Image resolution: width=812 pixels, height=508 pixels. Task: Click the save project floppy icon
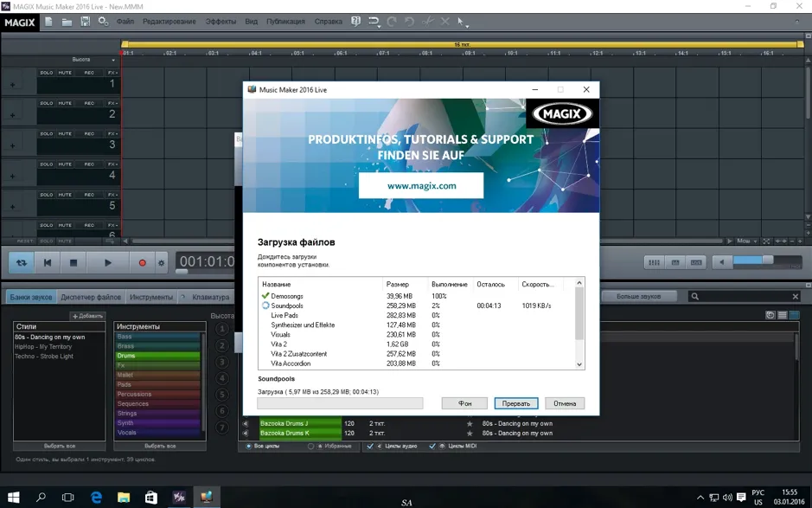pos(86,22)
